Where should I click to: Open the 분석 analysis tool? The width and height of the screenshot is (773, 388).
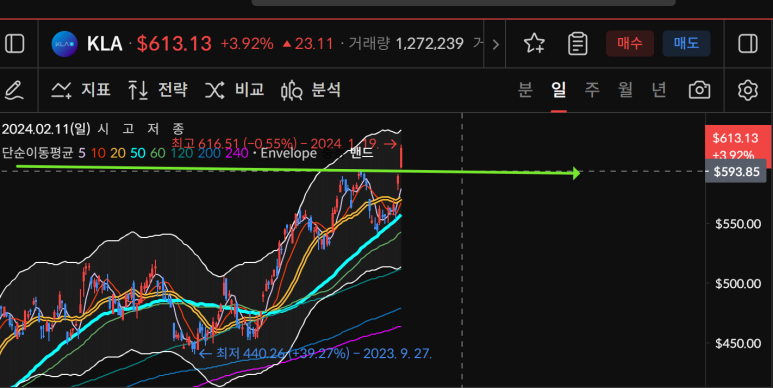[x=311, y=90]
